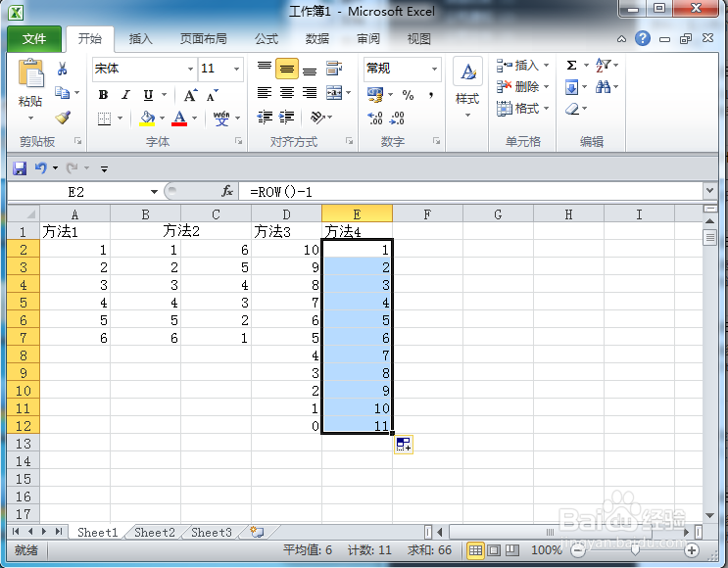
Task: Increase indent in alignment group
Action: (287, 118)
